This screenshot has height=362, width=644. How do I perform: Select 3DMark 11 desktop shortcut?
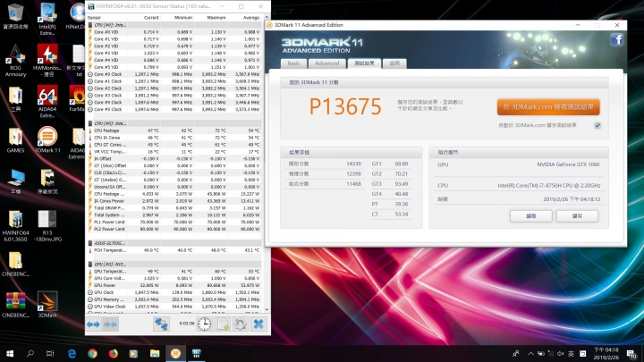47,139
